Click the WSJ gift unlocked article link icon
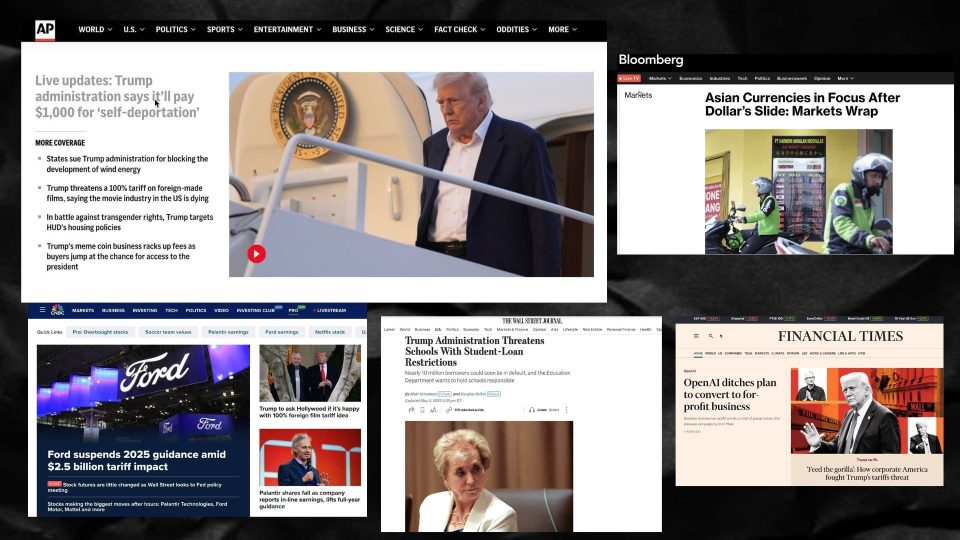Screen dimensions: 960x540 pyautogui.click(x=465, y=410)
